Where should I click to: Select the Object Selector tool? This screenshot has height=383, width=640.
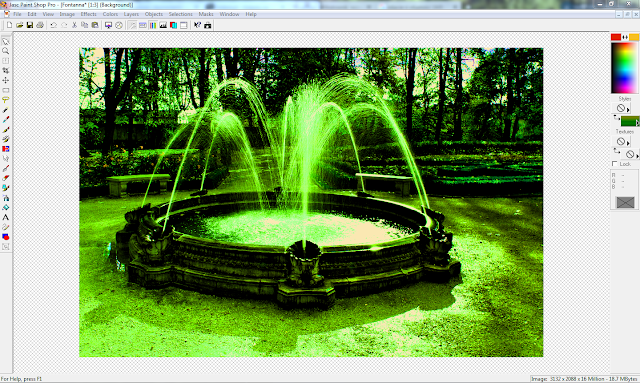point(6,247)
